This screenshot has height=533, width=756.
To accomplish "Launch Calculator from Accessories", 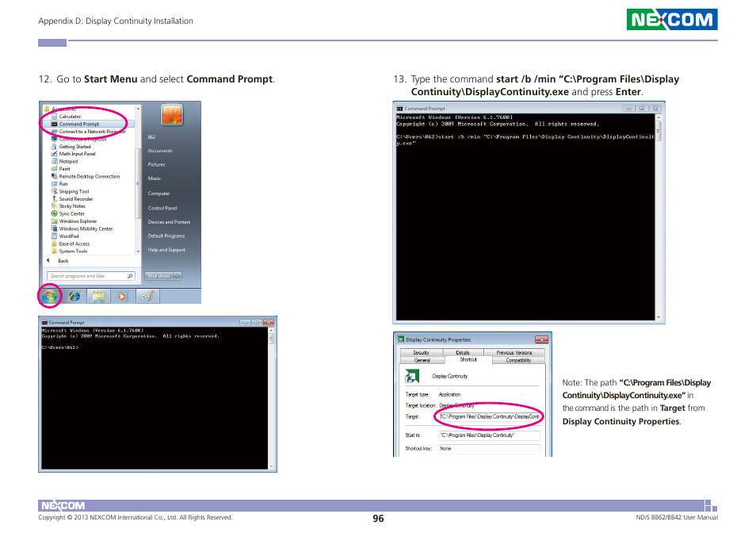I will [x=71, y=116].
